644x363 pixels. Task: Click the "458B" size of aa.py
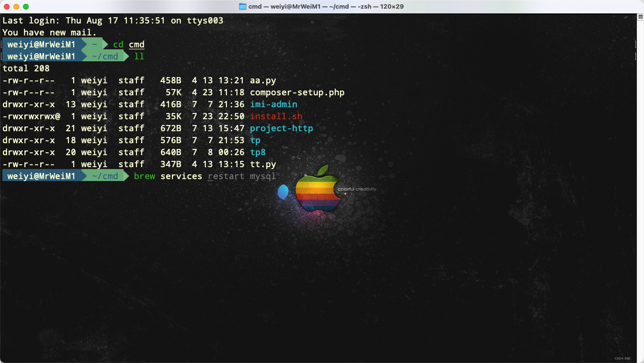coord(171,80)
